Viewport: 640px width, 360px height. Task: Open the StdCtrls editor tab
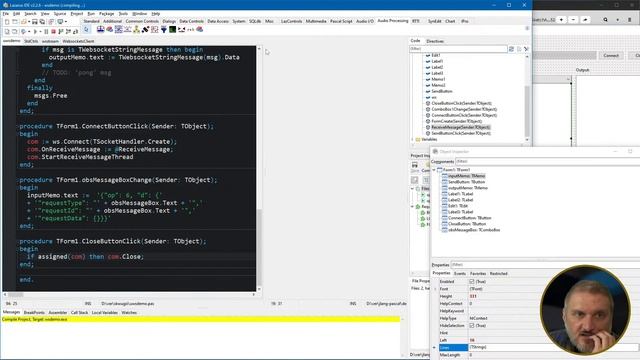pos(31,41)
